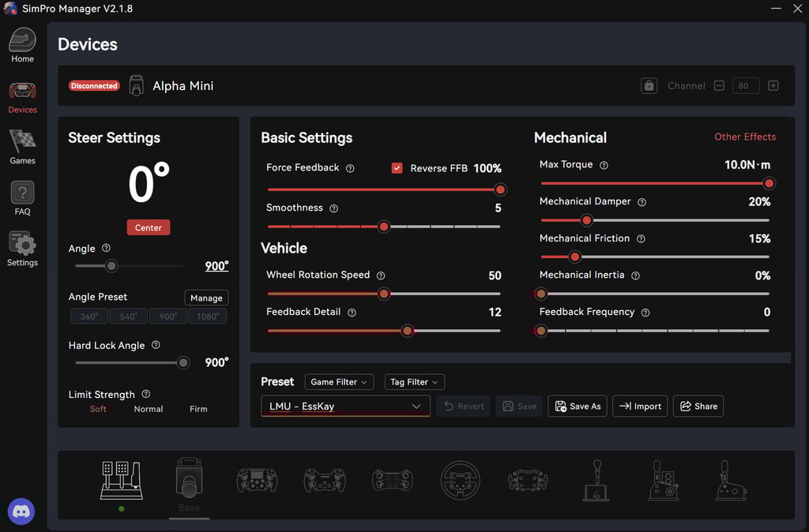Show Force Feedback help tooltip
Screen dimensions: 809x532
350,169
